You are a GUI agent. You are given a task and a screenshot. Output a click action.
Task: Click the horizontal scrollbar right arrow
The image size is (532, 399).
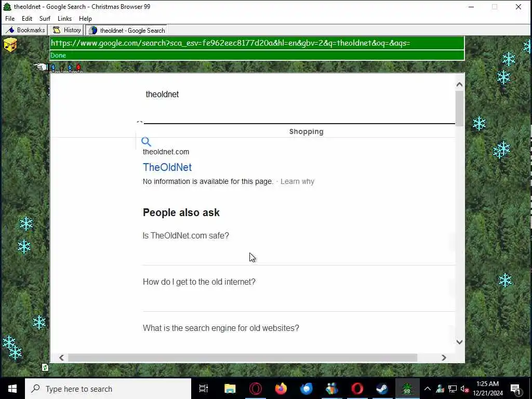(x=444, y=357)
